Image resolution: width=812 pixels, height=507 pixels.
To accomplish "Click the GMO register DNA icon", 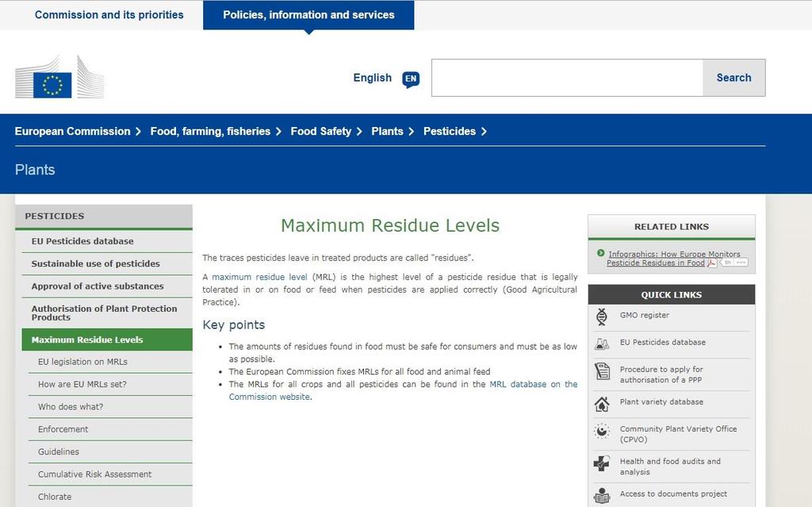I will 601,317.
